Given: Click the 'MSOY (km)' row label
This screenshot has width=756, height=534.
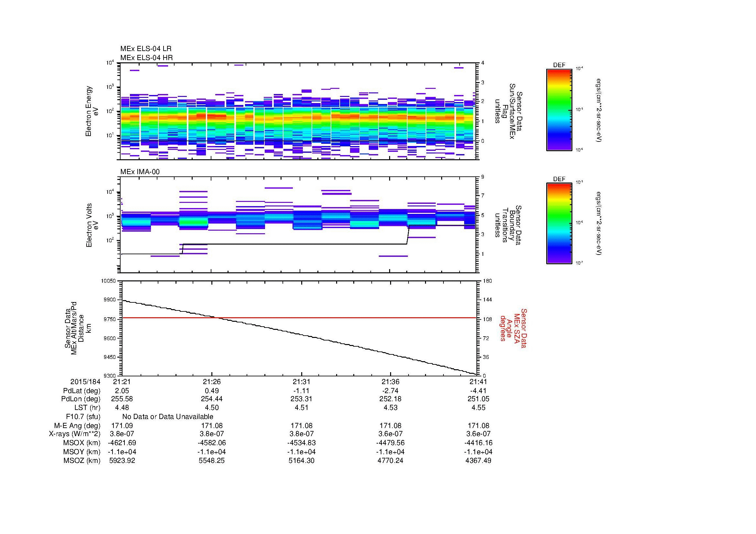Looking at the screenshot, I should pos(82,452).
